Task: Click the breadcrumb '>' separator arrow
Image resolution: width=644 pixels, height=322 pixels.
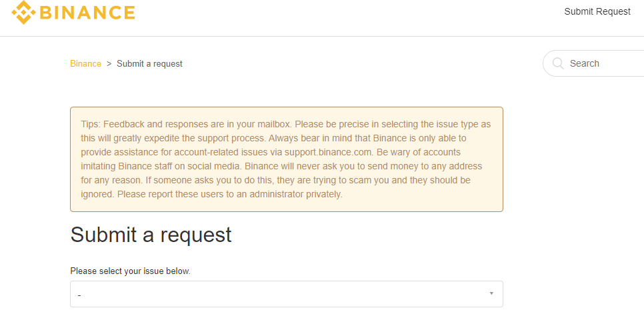Action: point(109,64)
